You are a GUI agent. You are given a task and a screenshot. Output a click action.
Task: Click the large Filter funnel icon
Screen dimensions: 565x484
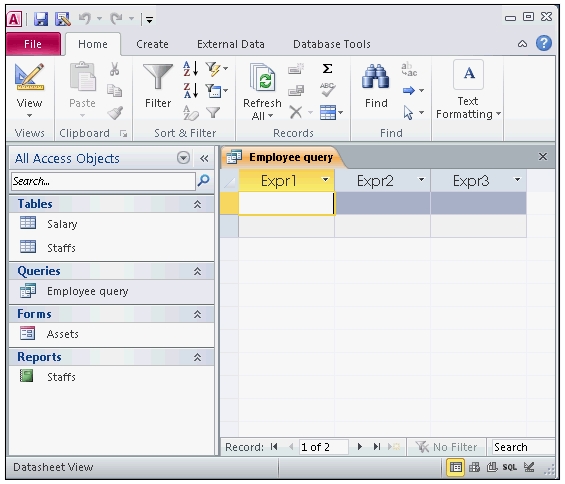(158, 76)
